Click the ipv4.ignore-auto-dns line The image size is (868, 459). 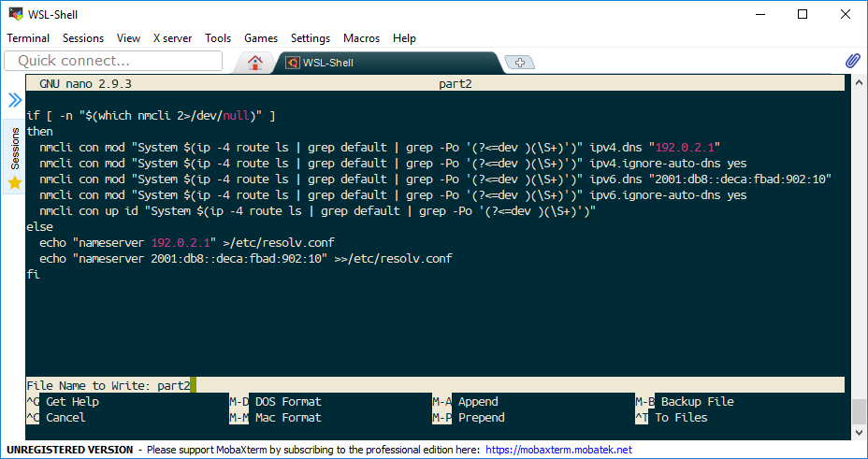(393, 164)
